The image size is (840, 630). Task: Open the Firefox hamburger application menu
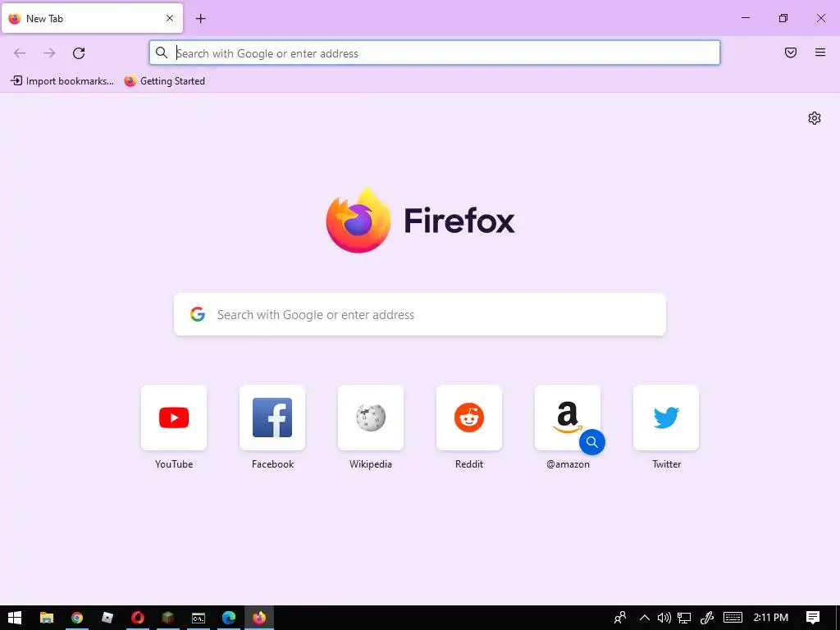[820, 52]
